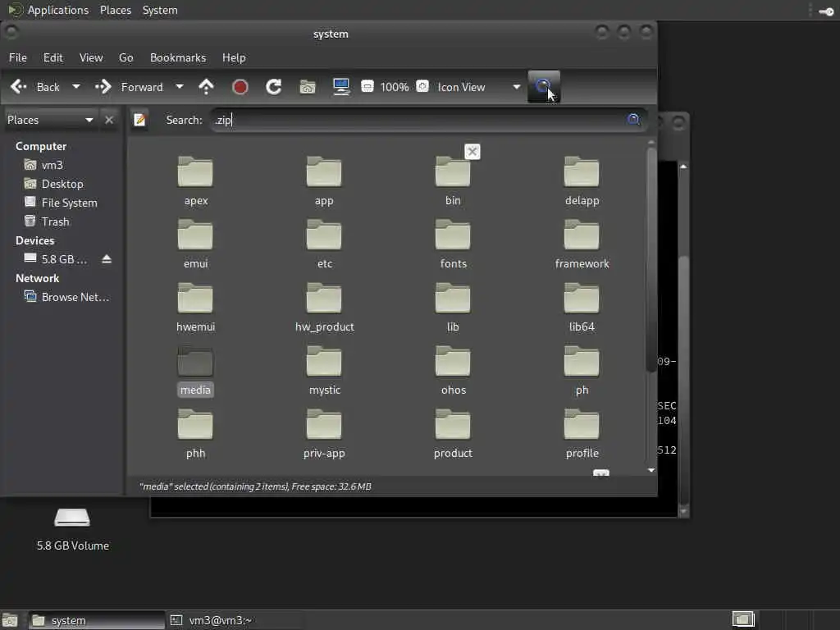840x630 pixels.
Task: Zoom out with the minus icon
Action: (367, 86)
